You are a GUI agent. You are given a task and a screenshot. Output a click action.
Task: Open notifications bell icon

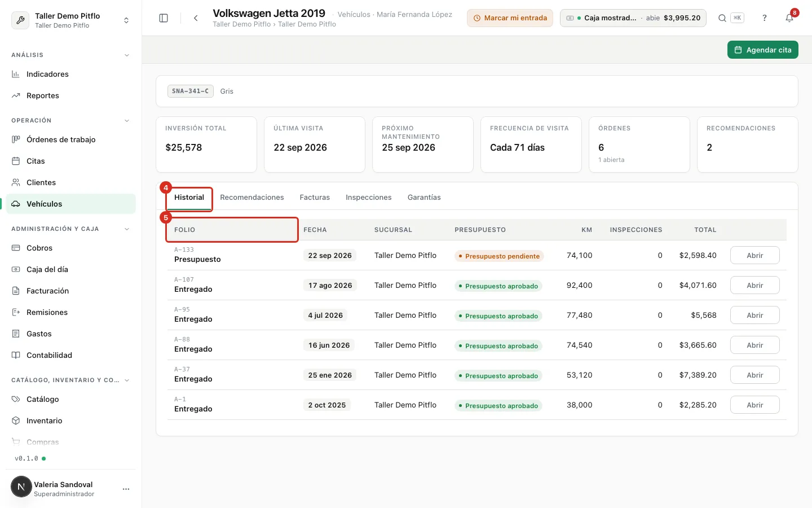[x=789, y=18]
